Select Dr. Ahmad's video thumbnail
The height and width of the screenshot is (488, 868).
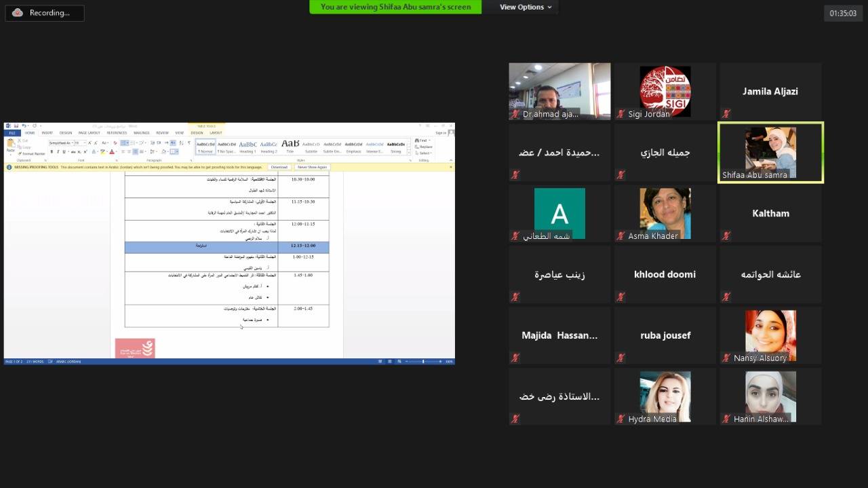tap(559, 91)
